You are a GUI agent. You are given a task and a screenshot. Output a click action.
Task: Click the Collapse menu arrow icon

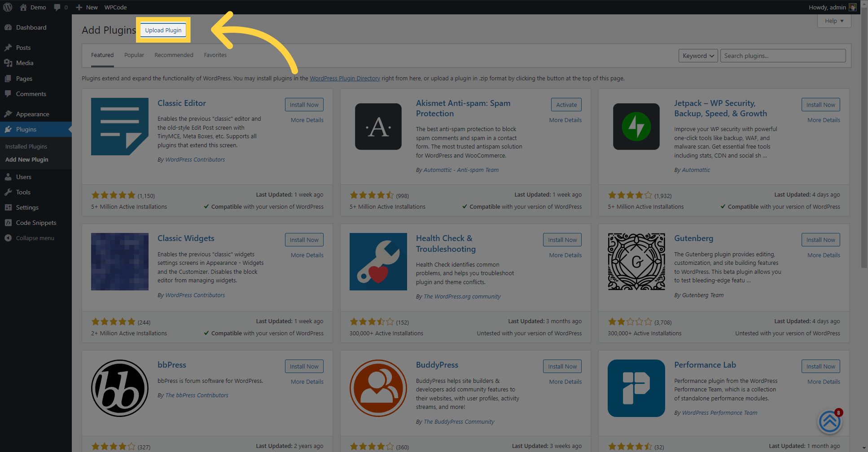(x=8, y=238)
